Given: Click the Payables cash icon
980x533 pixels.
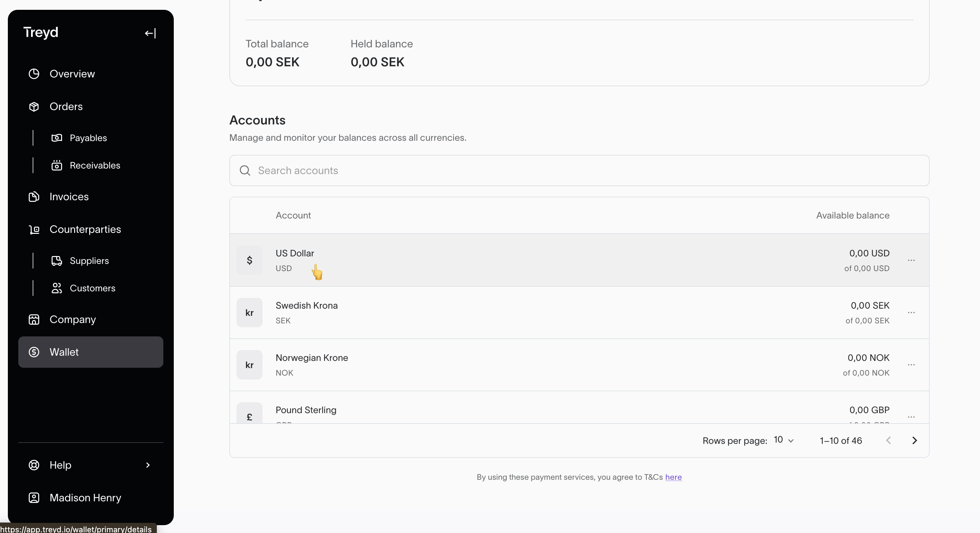Looking at the screenshot, I should click(x=57, y=138).
